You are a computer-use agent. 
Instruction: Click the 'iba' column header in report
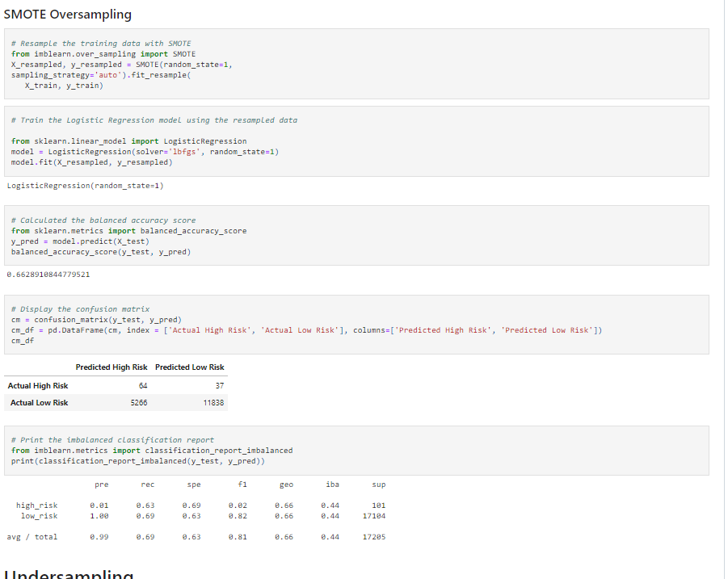click(x=332, y=485)
